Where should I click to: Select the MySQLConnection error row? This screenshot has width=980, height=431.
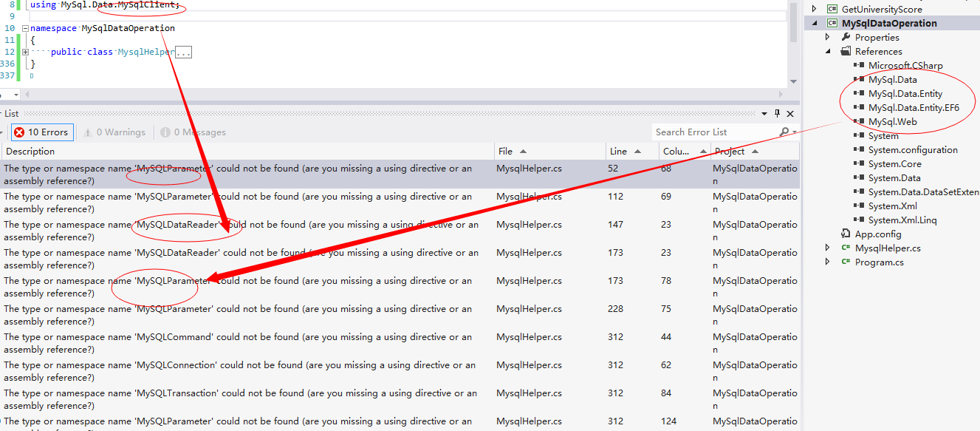pyautogui.click(x=400, y=371)
